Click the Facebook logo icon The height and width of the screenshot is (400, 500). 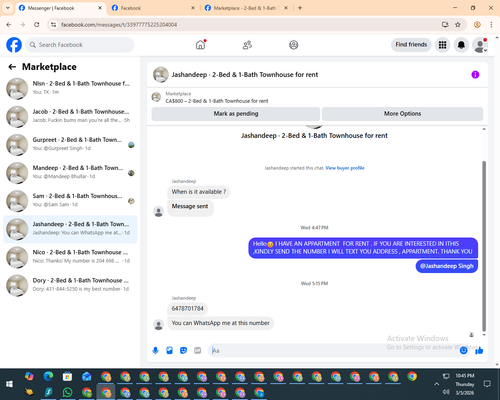pyautogui.click(x=14, y=45)
